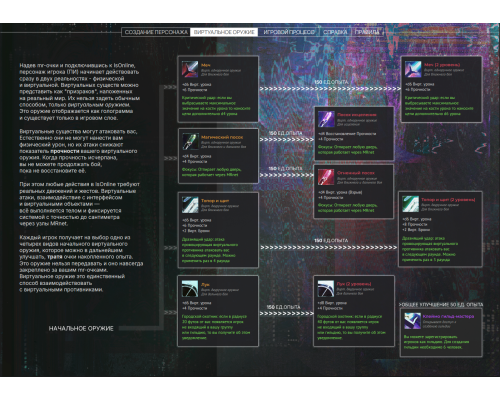The image size is (500, 400).
Task: Click the 150 ЕД. ОПЫТА label before Посох исцеления
Action: [285, 133]
